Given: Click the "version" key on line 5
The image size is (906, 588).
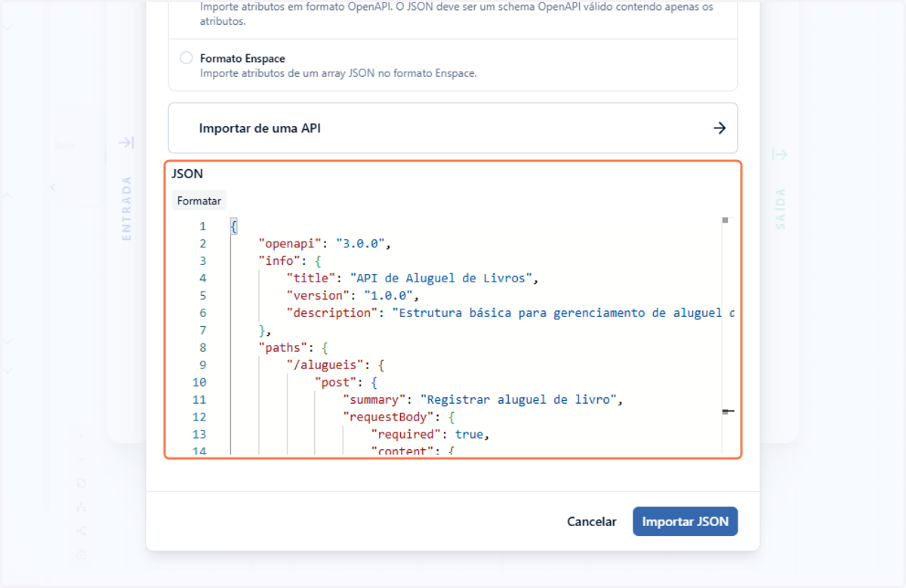Looking at the screenshot, I should [x=318, y=296].
